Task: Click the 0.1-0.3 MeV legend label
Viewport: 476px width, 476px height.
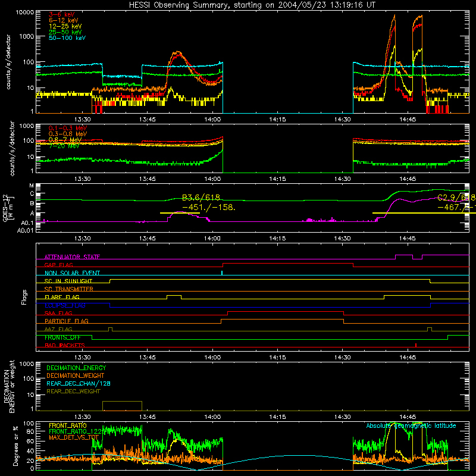Action: coord(67,128)
